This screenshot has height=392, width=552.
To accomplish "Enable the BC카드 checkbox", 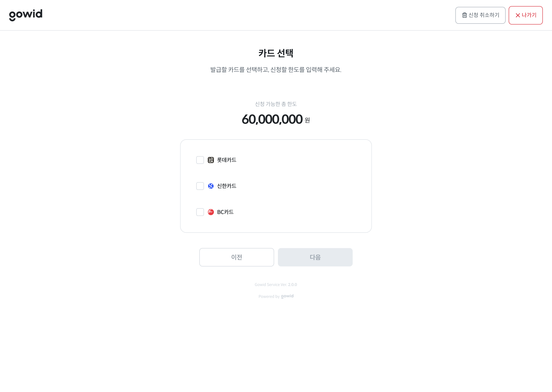I will coord(200,212).
